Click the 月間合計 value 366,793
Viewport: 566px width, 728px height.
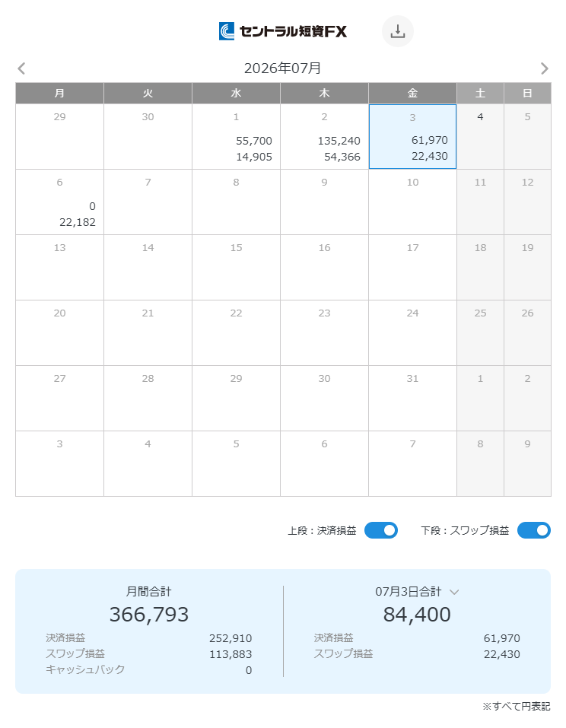149,614
